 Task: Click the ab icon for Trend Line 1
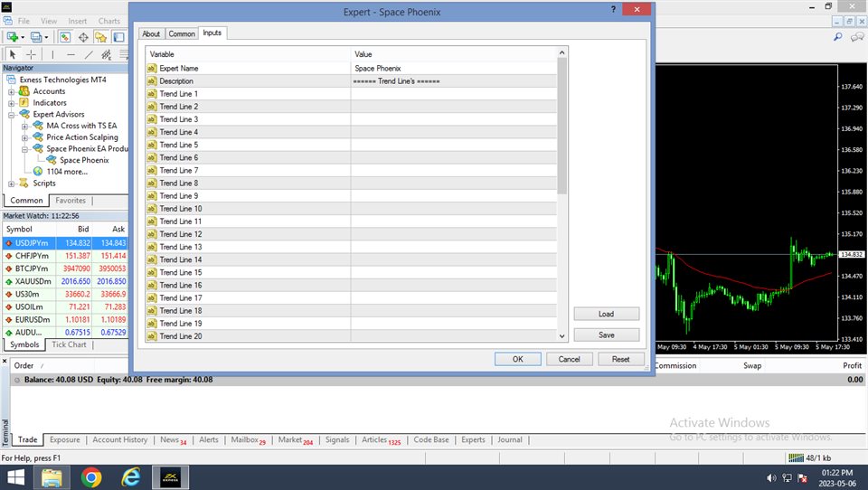(x=152, y=94)
